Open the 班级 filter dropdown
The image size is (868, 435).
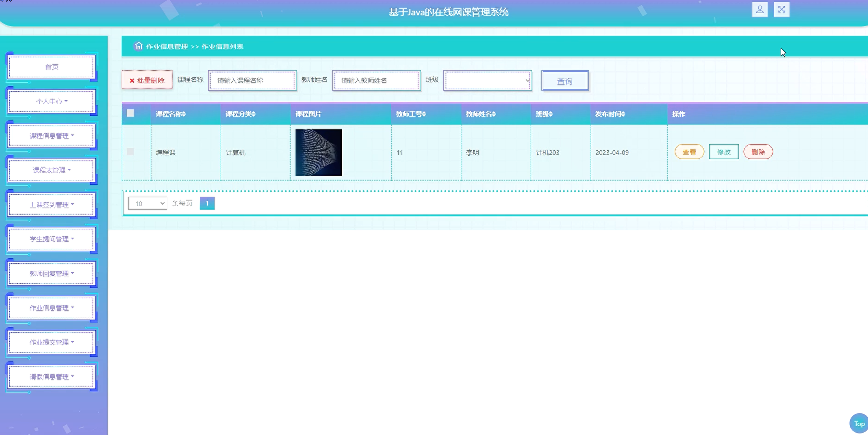(x=488, y=80)
